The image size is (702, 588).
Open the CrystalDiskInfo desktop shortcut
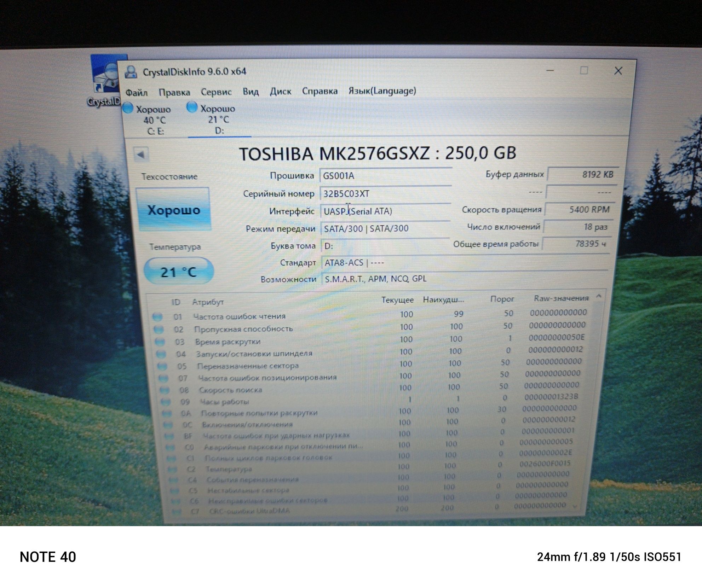click(106, 81)
